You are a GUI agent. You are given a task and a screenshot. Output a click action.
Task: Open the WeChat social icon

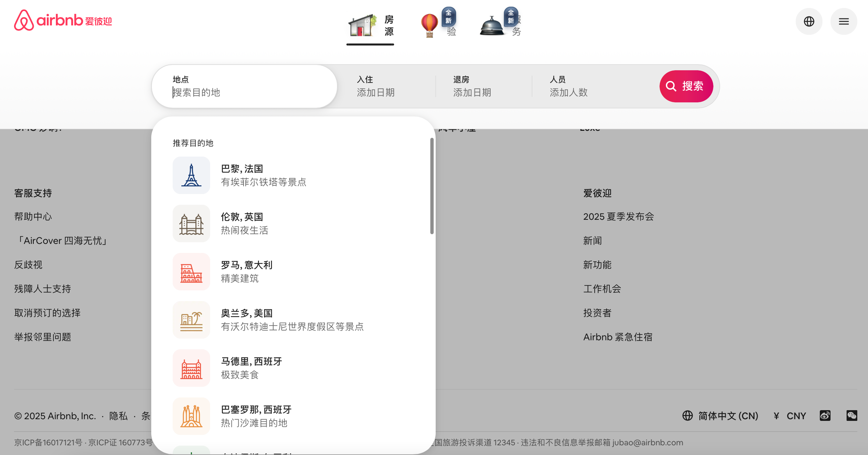coord(852,416)
